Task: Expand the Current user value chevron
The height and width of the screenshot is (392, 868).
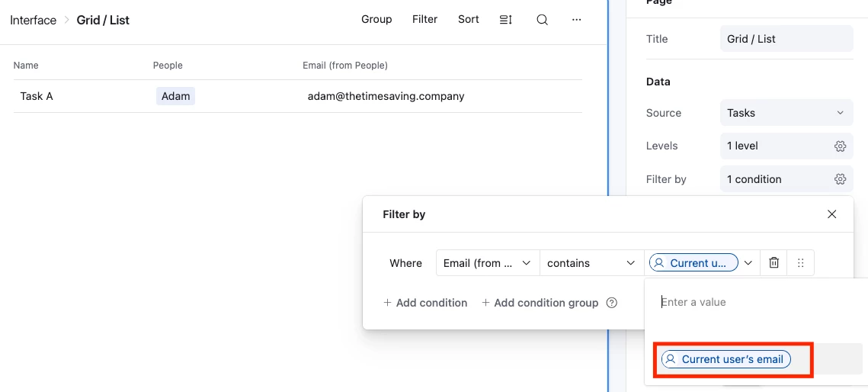Action: click(748, 263)
